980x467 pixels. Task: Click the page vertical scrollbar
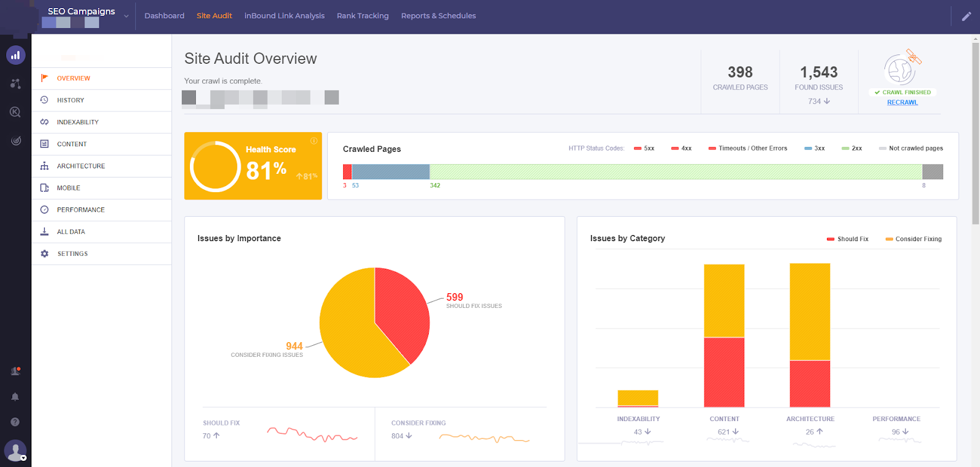[975, 132]
